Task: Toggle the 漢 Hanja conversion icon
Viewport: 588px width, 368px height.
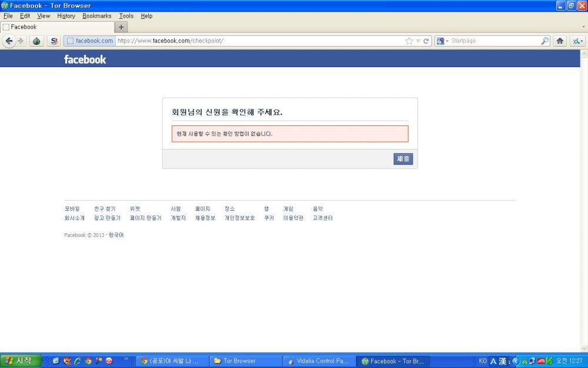Action: [503, 362]
